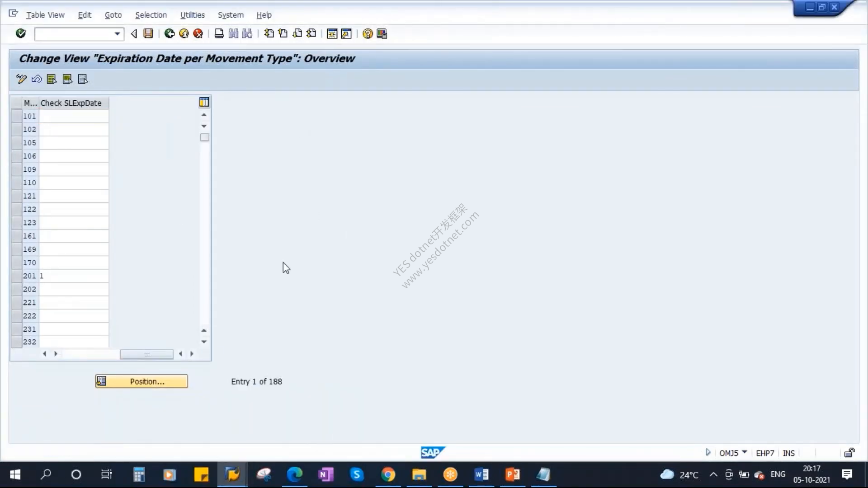Open Google Chrome from the taskbar

point(388,474)
